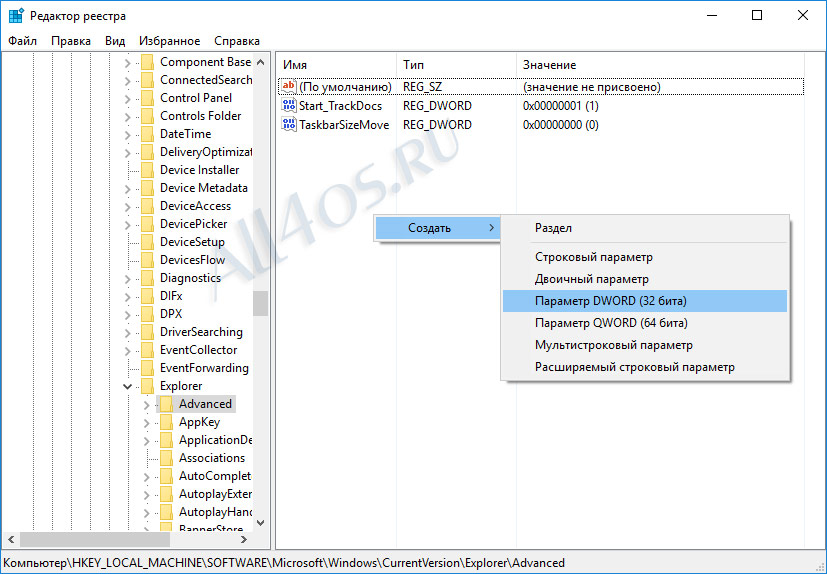Expand the DriverSearching key
The image size is (827, 574).
(x=127, y=333)
